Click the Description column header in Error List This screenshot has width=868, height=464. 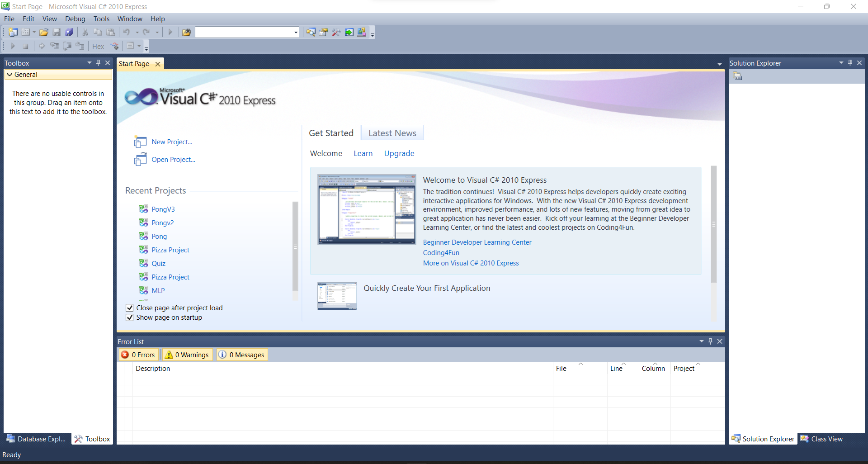[153, 369]
